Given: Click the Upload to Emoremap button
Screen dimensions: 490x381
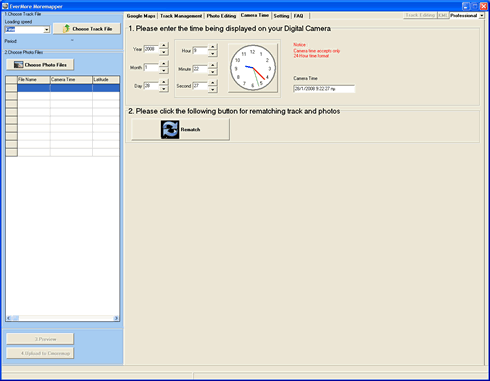Looking at the screenshot, I should (40, 353).
